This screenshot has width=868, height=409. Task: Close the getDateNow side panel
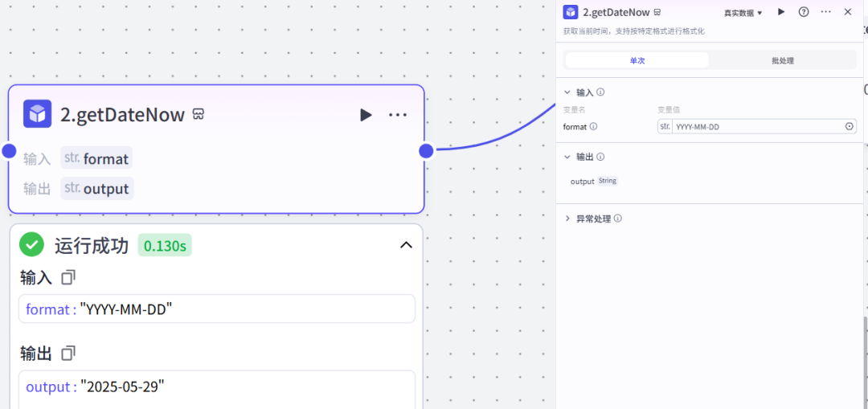coord(848,11)
